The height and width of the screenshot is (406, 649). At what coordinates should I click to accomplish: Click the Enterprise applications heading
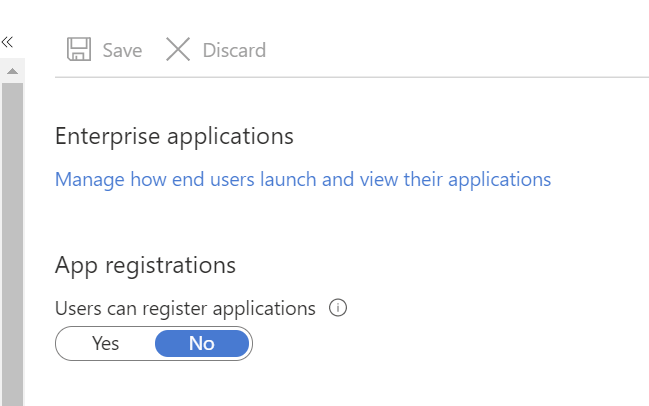[174, 136]
